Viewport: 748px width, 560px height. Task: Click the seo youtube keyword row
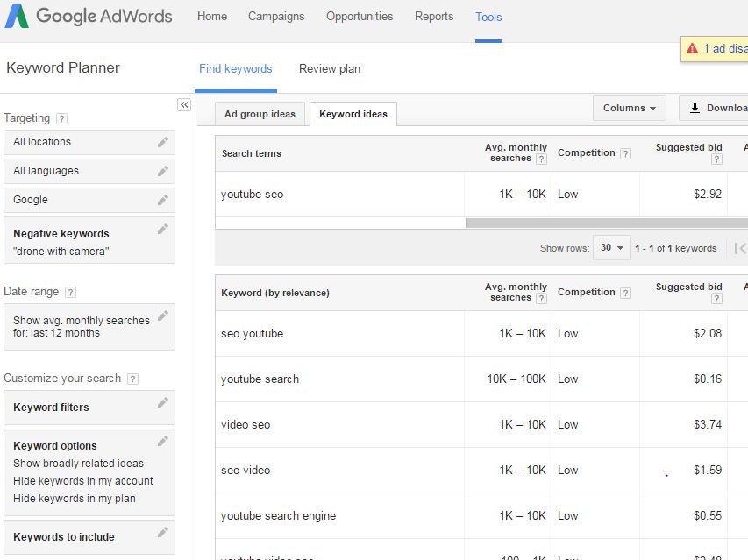point(481,334)
